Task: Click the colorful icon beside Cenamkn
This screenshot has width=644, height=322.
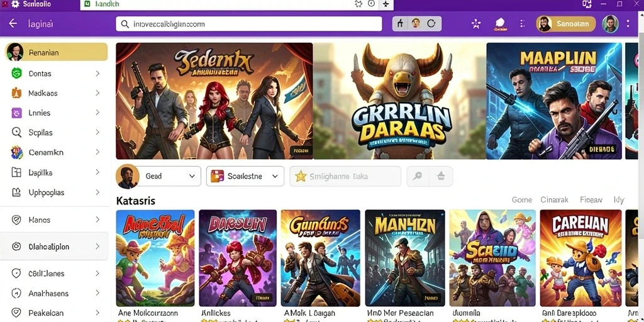Action: point(16,152)
